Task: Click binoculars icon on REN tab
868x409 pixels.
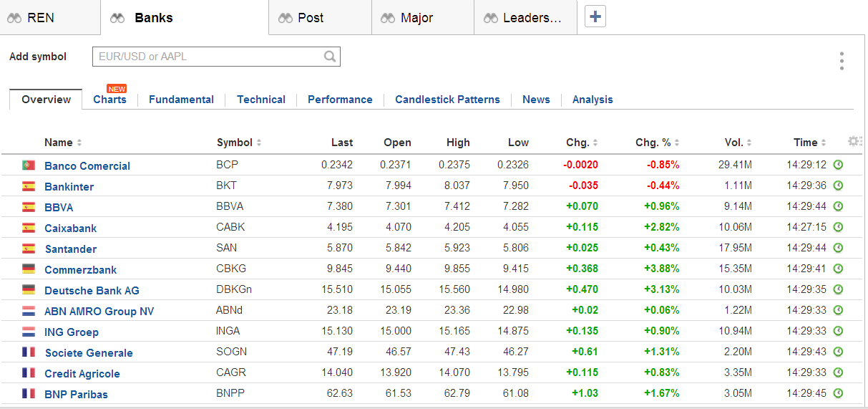Action: click(15, 18)
